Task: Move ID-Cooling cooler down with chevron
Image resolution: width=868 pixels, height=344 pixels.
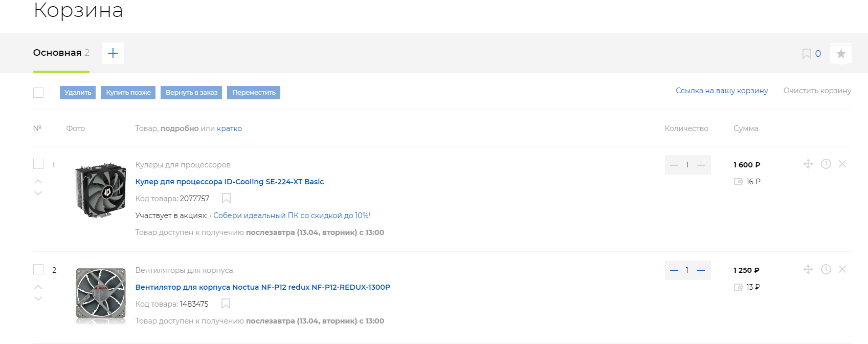Action: [x=38, y=193]
